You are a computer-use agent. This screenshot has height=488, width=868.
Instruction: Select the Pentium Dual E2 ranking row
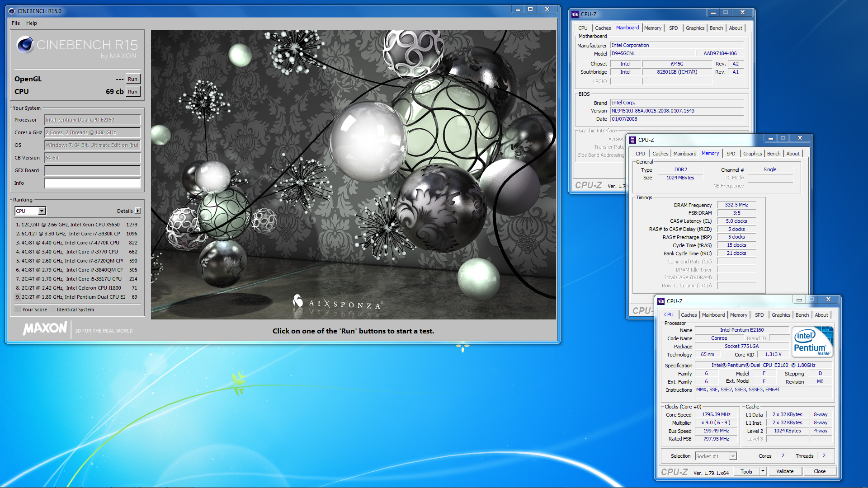pyautogui.click(x=77, y=297)
